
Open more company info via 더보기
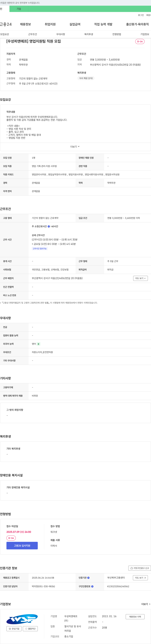pos(146,604)
